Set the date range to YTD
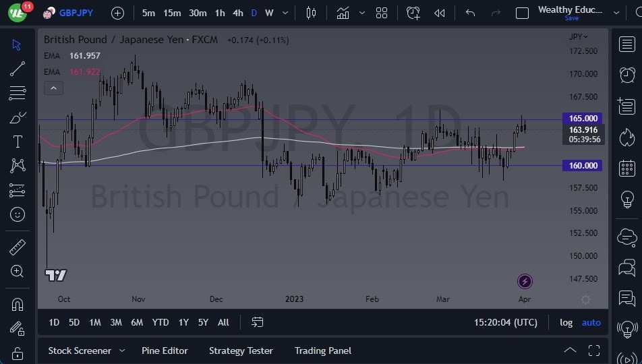The width and height of the screenshot is (642, 364). 160,323
